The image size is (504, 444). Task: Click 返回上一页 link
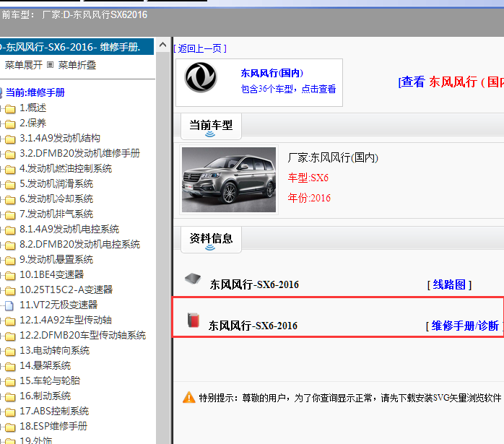click(x=200, y=48)
